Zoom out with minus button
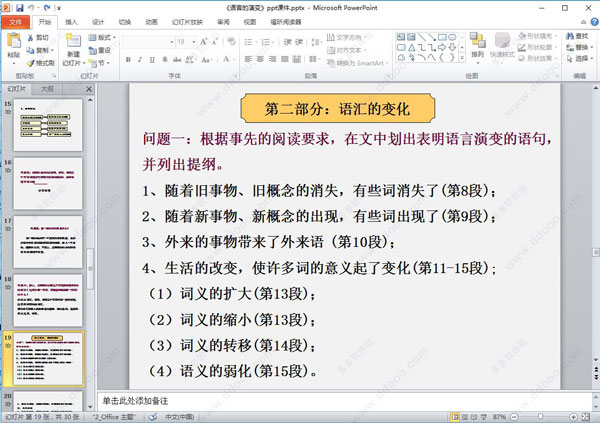 (x=514, y=417)
